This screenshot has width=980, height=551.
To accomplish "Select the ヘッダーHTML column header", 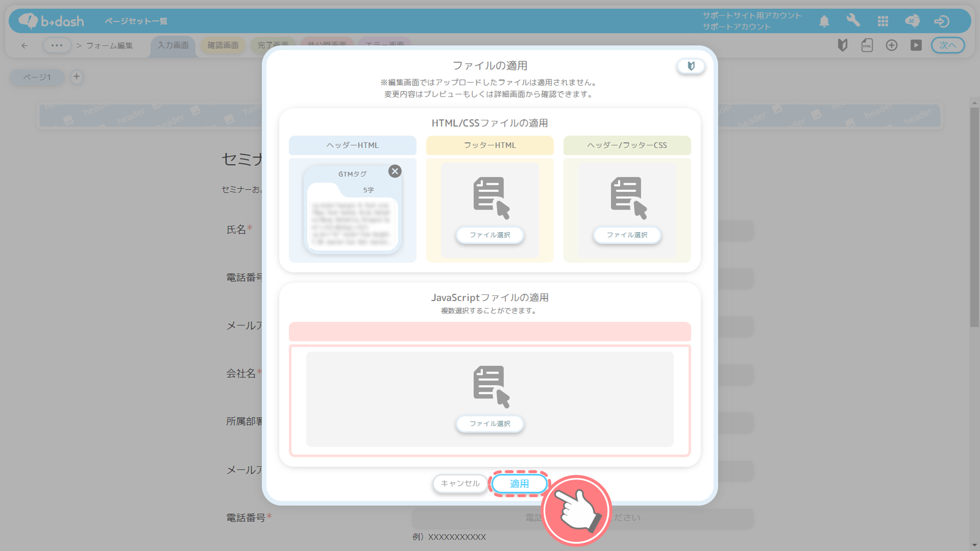I will (x=352, y=145).
